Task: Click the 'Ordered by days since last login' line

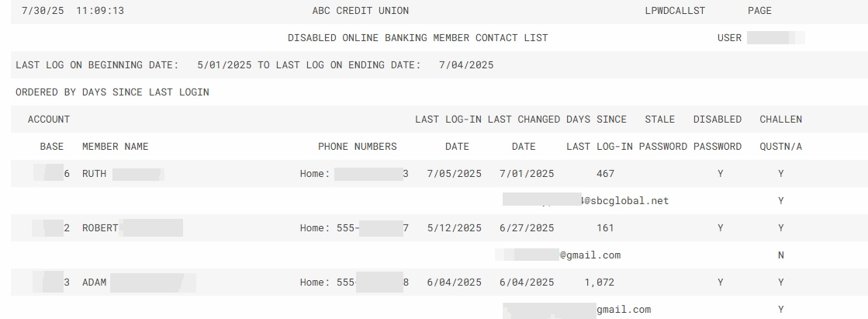Action: click(x=112, y=92)
